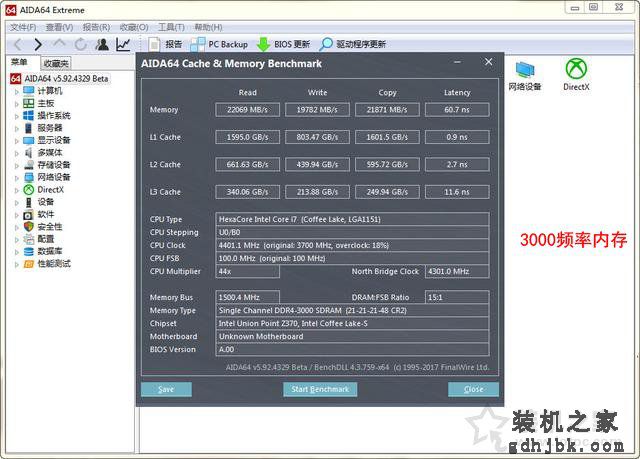The width and height of the screenshot is (640, 459).
Task: Minimize the Cache & Memory Benchmark dialog
Action: [x=457, y=62]
